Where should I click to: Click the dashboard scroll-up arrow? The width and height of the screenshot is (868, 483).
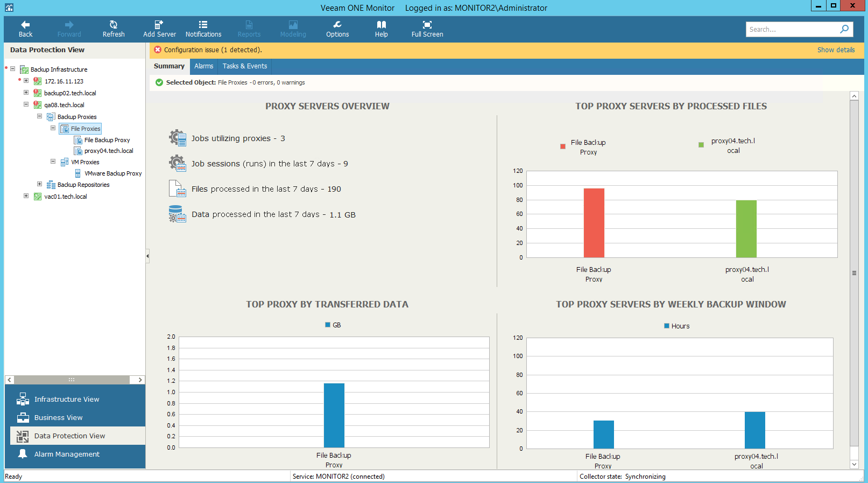854,96
